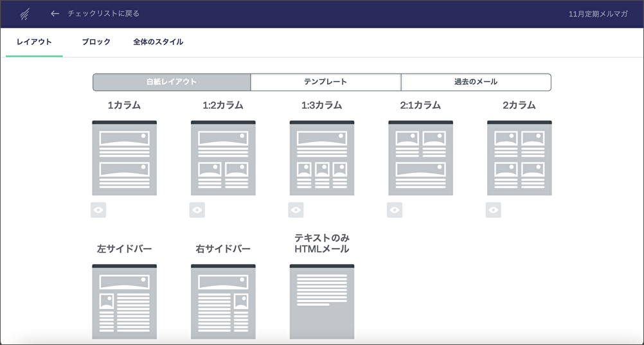Choose the 1:2カラム layout thumbnail
This screenshot has width=644, height=345.
tap(223, 158)
